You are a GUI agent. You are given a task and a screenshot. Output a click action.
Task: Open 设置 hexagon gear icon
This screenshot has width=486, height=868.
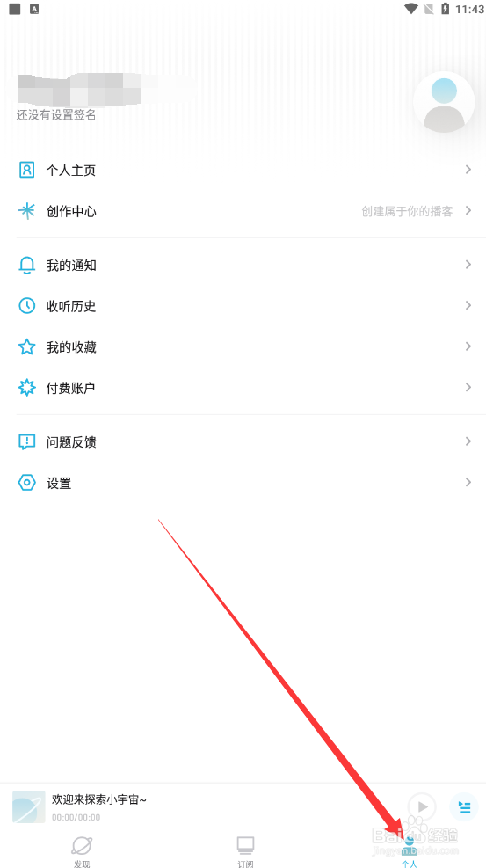pyautogui.click(x=26, y=483)
